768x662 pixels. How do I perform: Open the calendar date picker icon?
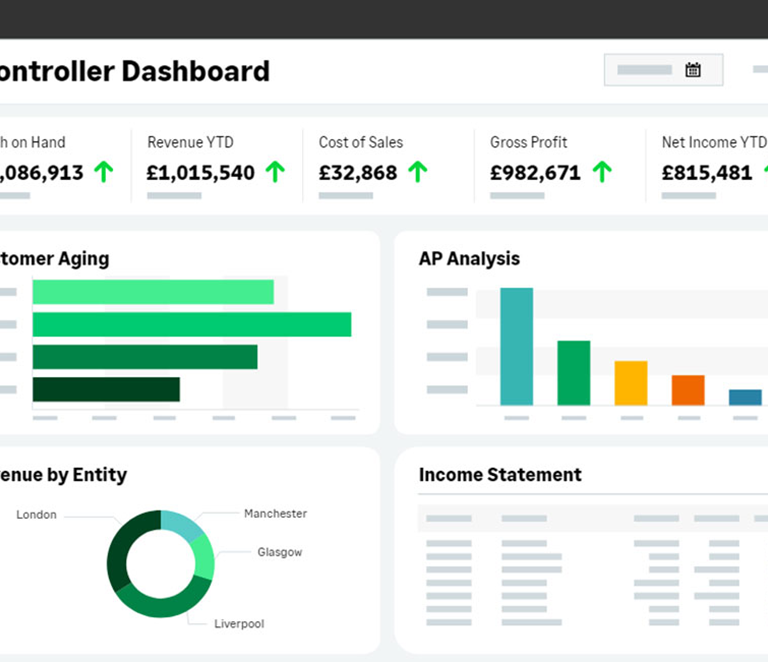pyautogui.click(x=693, y=70)
